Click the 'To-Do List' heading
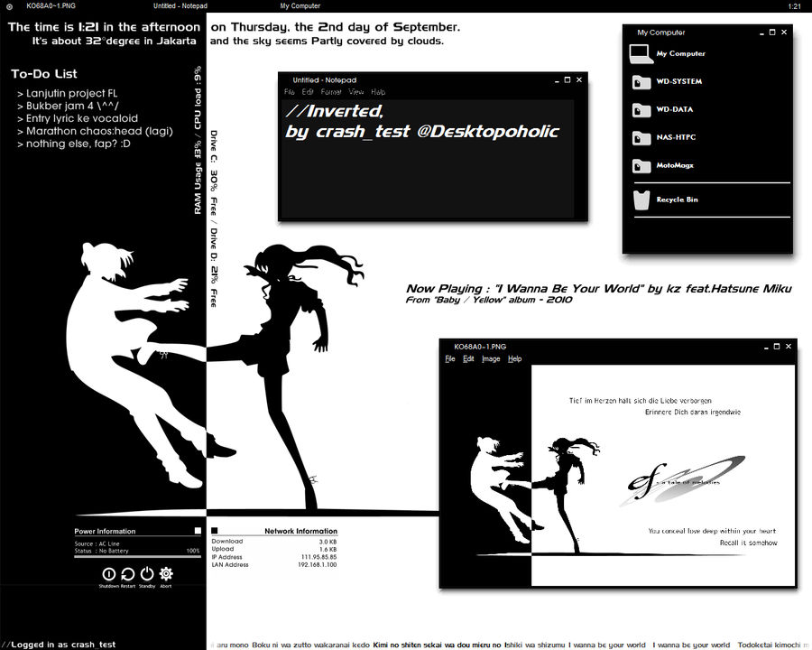812x650 pixels. tap(44, 74)
